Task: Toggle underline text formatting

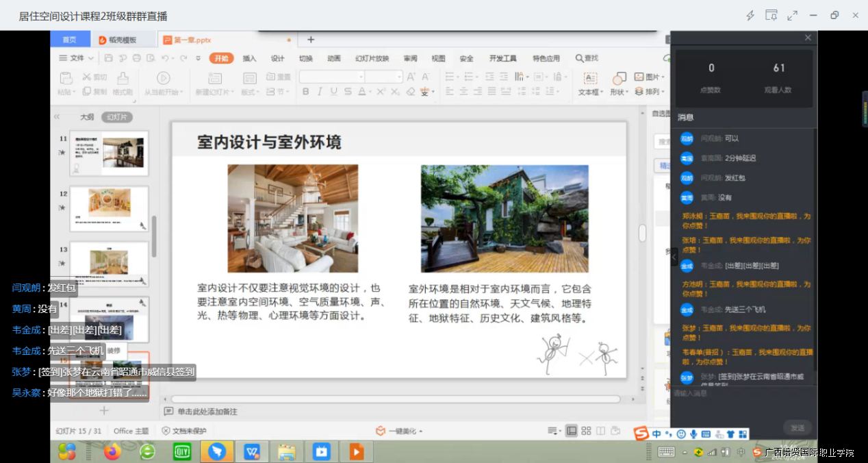Action: 333,92
